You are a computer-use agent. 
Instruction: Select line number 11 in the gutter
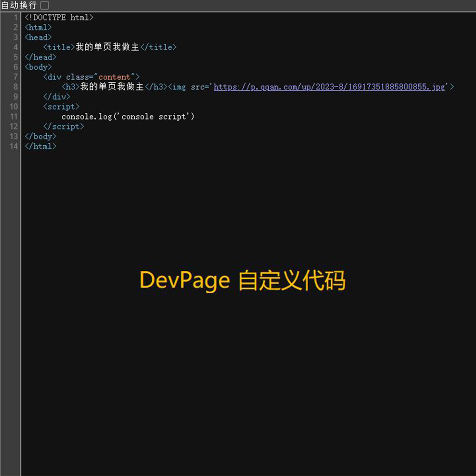click(14, 117)
